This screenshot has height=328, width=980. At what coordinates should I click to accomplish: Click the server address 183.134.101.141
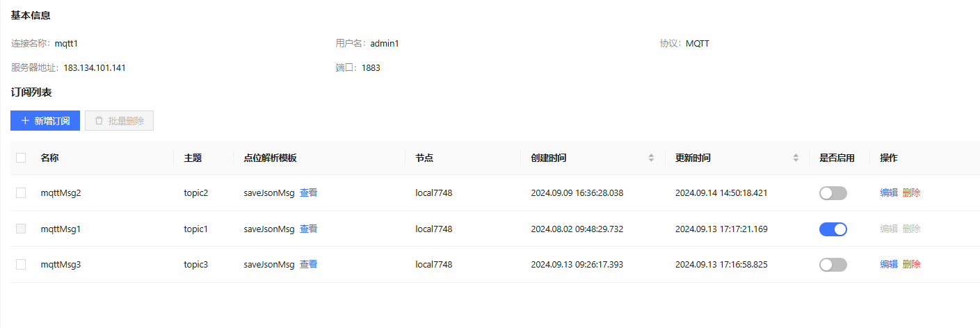(x=95, y=67)
